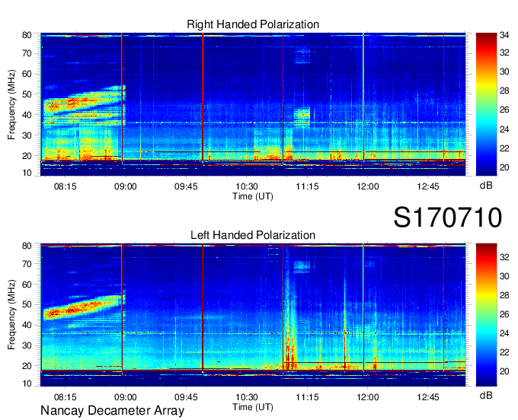Click the "24" tick on the upper colorbar

(504, 129)
